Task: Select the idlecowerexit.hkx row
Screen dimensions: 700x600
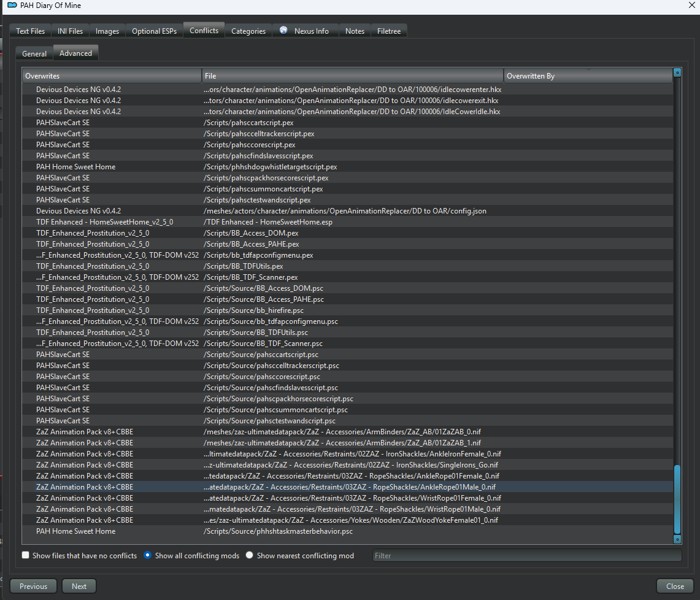Action: pyautogui.click(x=348, y=101)
